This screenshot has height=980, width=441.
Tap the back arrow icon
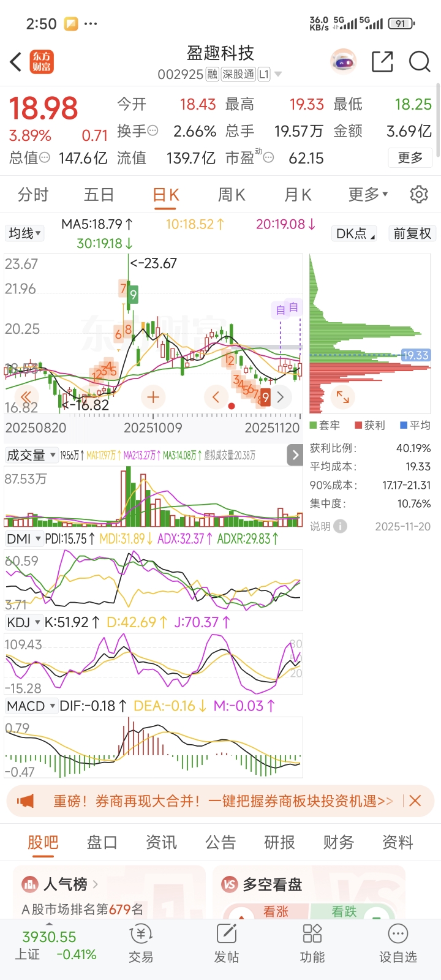[x=16, y=61]
